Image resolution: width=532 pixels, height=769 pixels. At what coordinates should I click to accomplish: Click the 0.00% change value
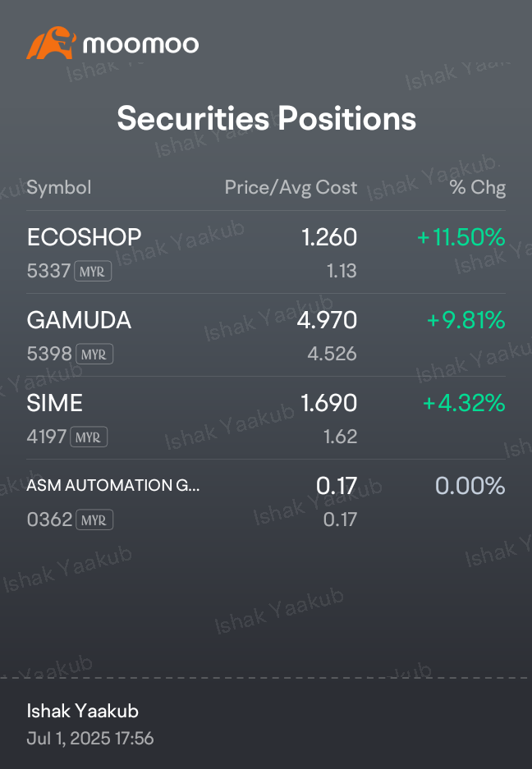coord(470,486)
